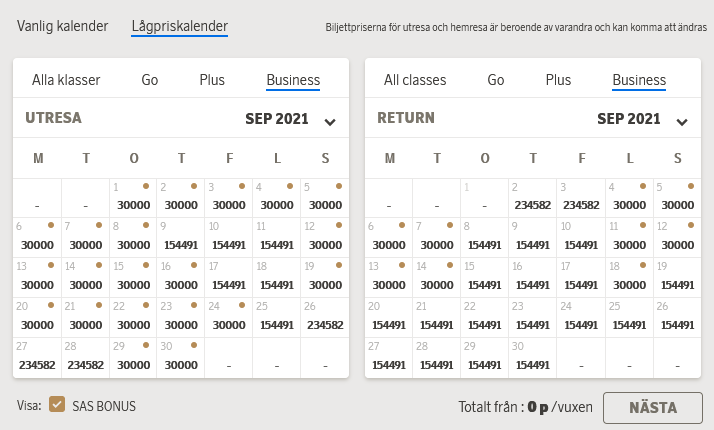The image size is (714, 430).
Task: Select Business class in RETURN calendar
Action: (639, 80)
